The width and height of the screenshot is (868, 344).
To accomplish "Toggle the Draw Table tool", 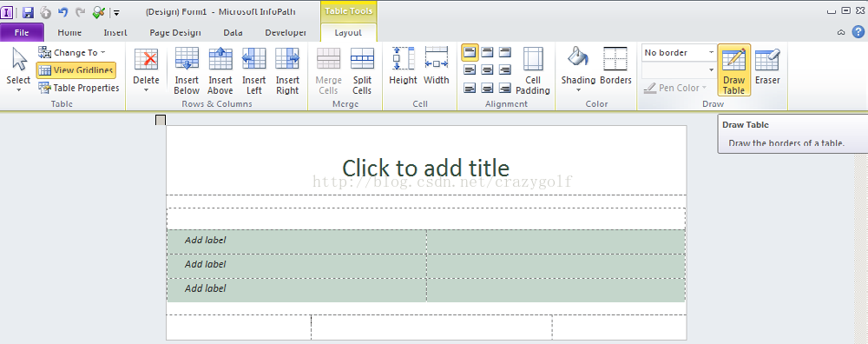I will 734,70.
